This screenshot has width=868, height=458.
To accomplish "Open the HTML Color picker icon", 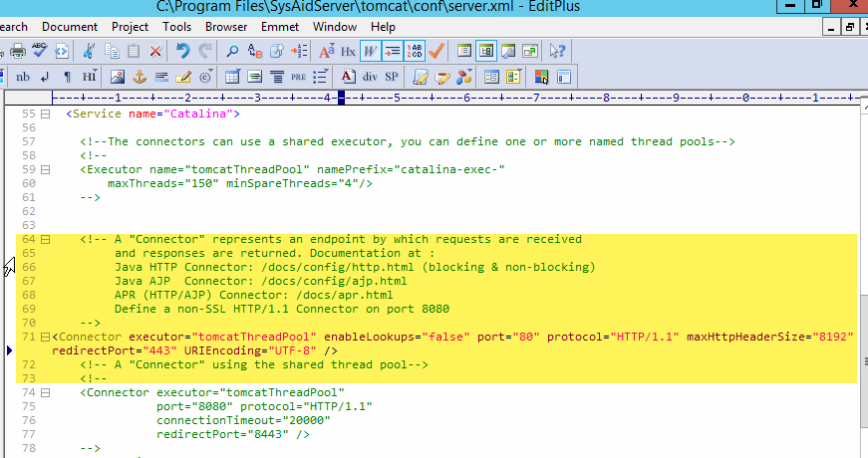I will pos(541,77).
